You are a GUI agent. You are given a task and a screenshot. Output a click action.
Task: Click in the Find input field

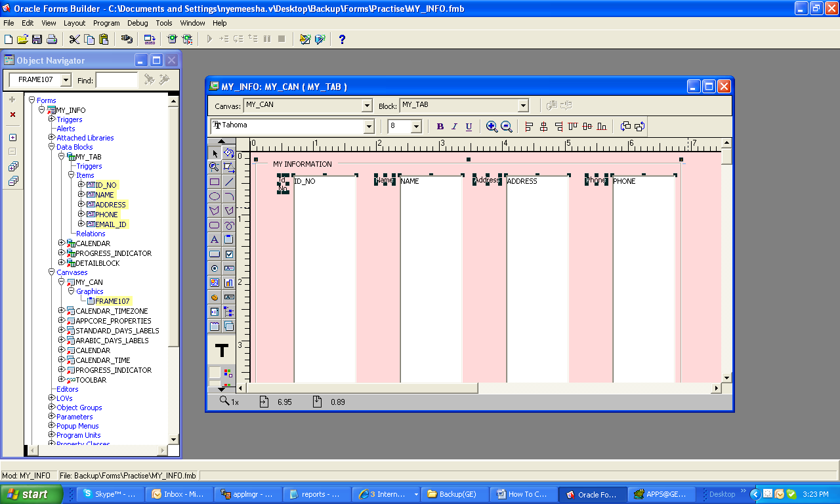click(x=117, y=80)
